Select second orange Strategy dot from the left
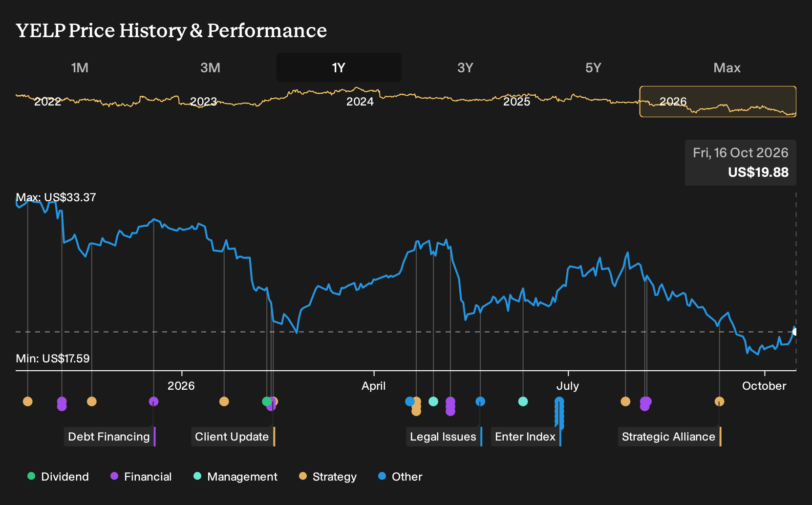 [91, 401]
